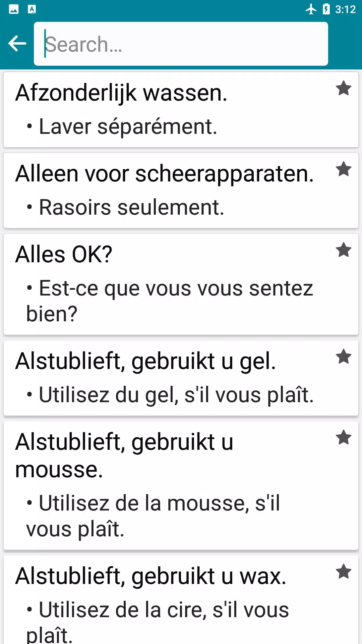Open the 'Afzonderlijk wassen.' phrase card

[121, 93]
